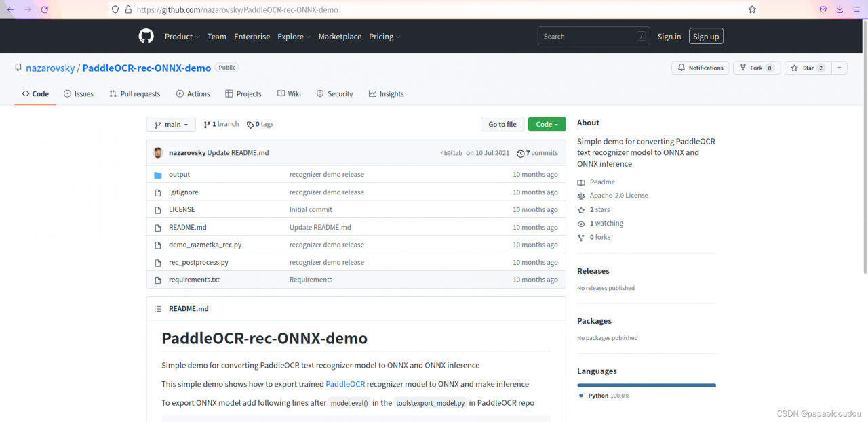Click the browser URL address bar
The width and height of the screenshot is (868, 422).
(434, 9)
